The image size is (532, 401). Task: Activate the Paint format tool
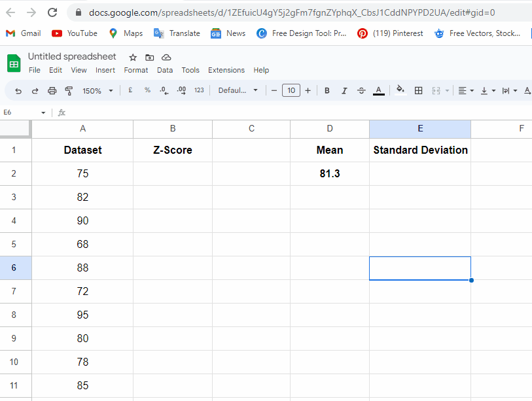point(69,90)
